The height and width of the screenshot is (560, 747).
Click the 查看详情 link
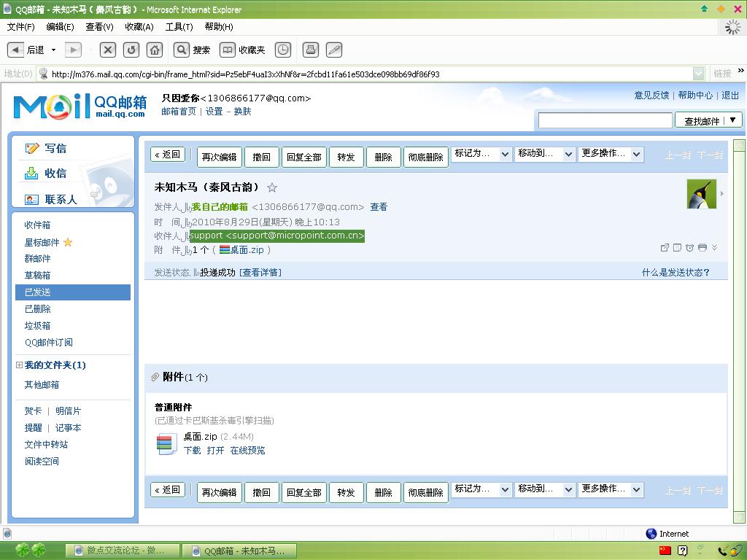pos(260,273)
